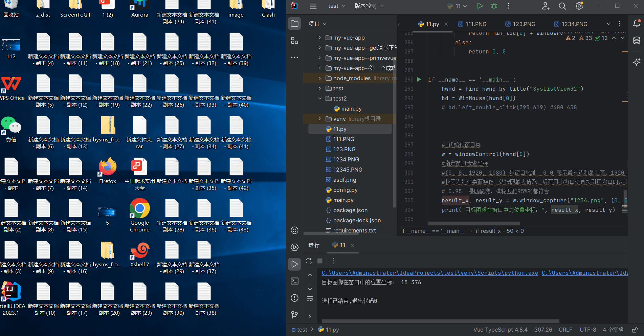Select config.py in the project tree
Viewport: 644px width, 336px height.
(345, 190)
